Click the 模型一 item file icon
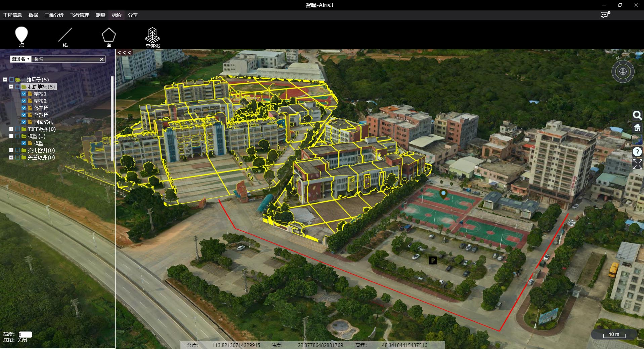 tap(30, 143)
